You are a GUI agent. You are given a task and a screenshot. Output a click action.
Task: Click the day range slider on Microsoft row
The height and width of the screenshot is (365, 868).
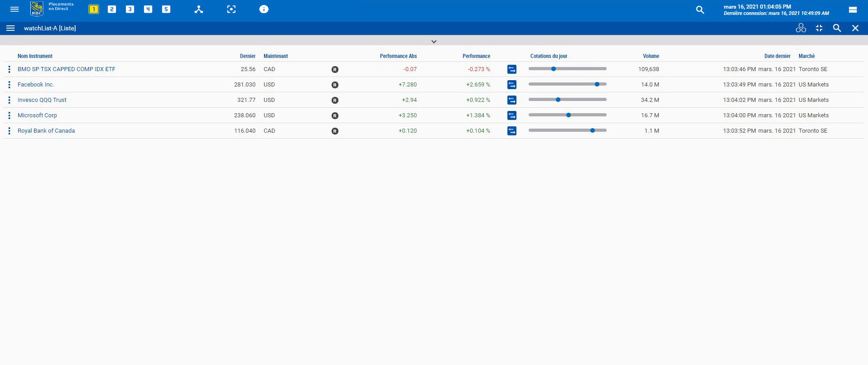pos(568,115)
